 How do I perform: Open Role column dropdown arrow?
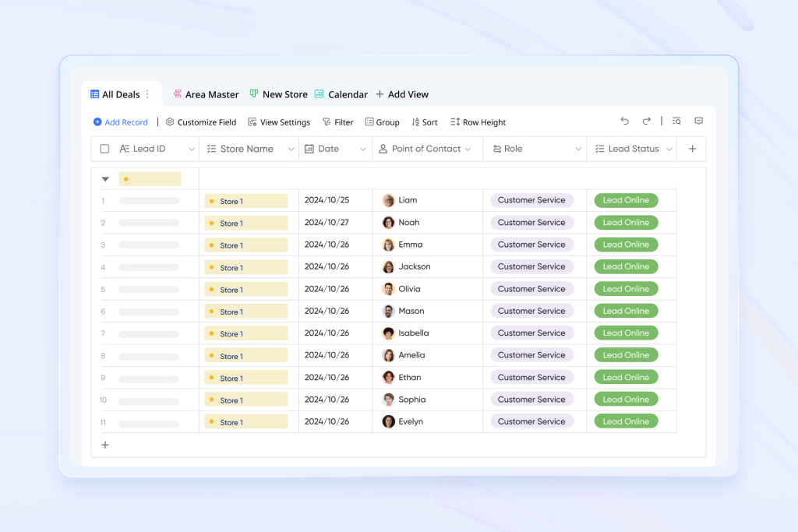pos(578,150)
